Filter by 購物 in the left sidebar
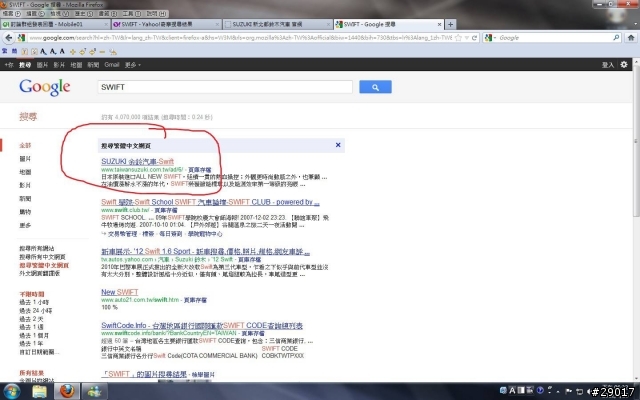The image size is (640, 400). pyautogui.click(x=25, y=211)
